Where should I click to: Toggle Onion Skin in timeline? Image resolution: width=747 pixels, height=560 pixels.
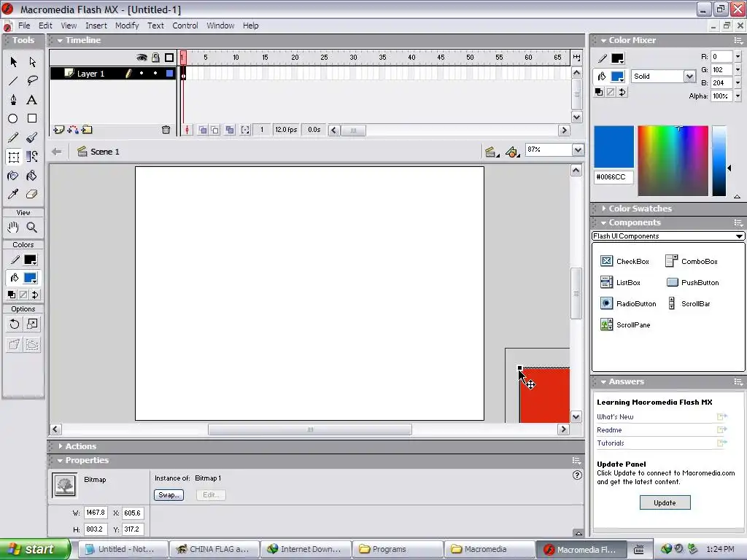(x=203, y=130)
